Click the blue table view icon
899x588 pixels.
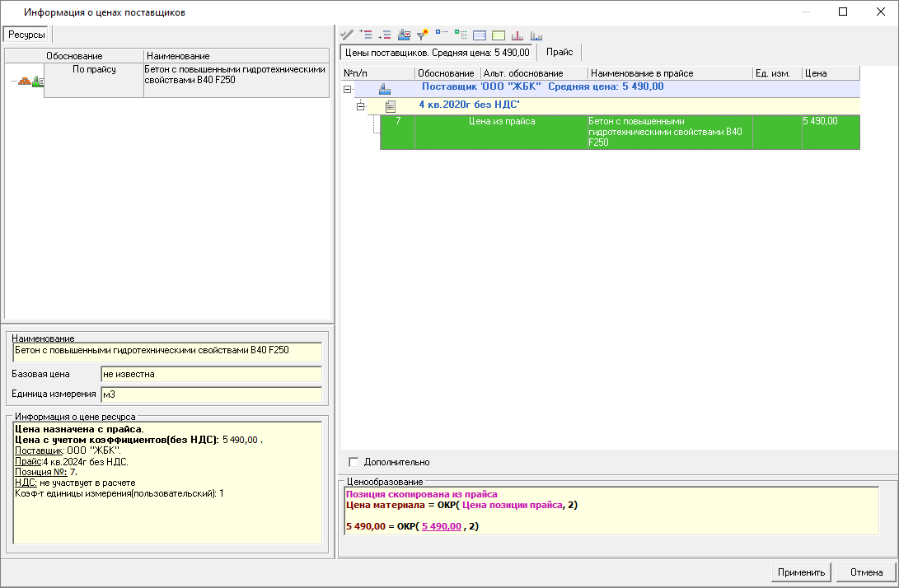click(x=480, y=35)
